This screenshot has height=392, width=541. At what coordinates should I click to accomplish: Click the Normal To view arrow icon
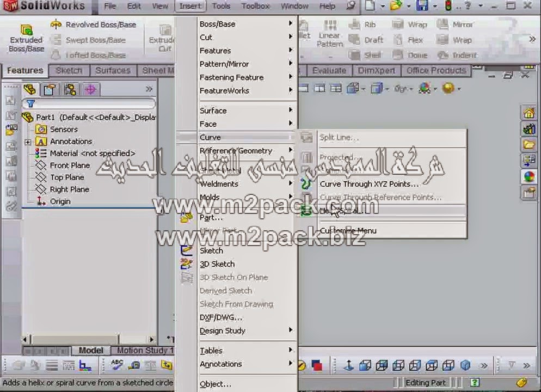pyautogui.click(x=349, y=365)
